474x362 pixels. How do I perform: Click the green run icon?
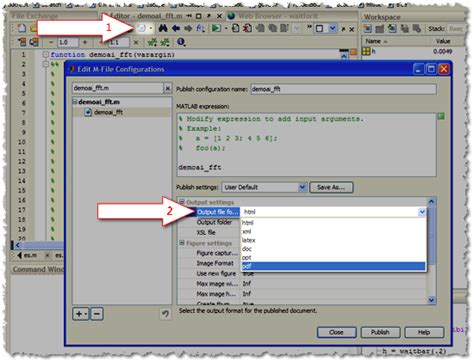tap(216, 29)
